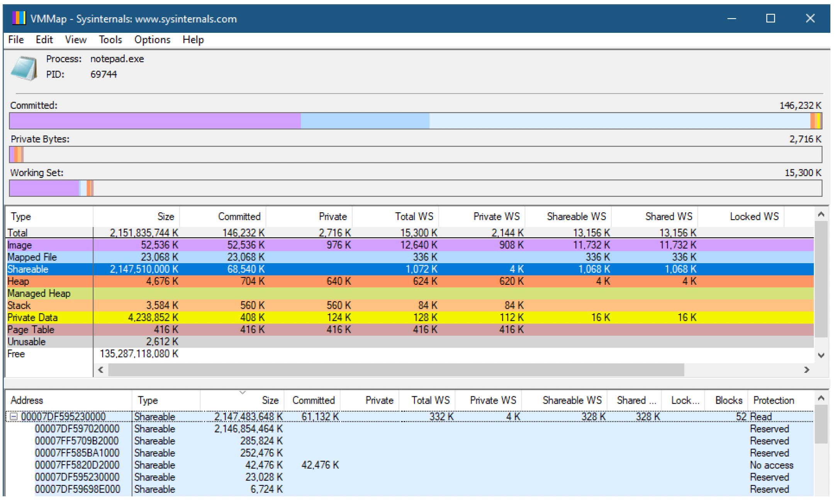Select the Mapped File row
The width and height of the screenshot is (835, 504).
(x=410, y=257)
